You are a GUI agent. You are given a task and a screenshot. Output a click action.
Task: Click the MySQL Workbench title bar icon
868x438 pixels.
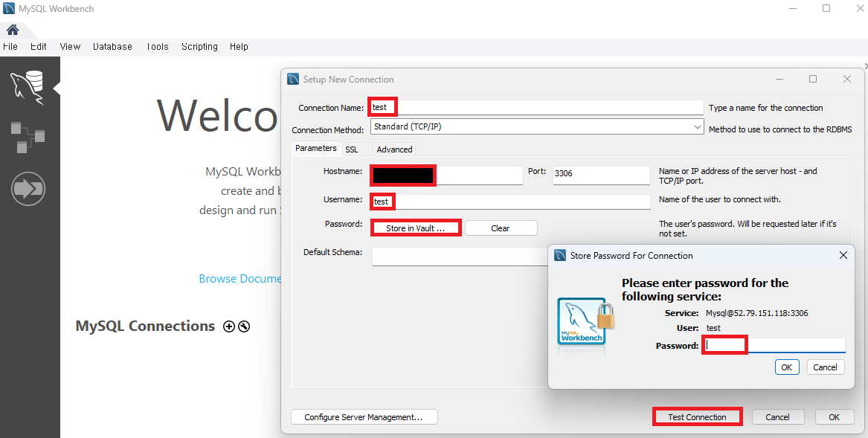(9, 9)
